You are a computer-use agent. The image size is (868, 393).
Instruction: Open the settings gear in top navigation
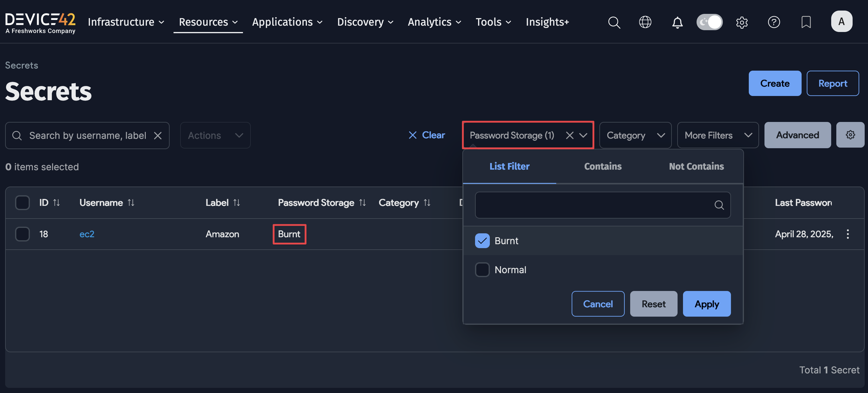(741, 22)
